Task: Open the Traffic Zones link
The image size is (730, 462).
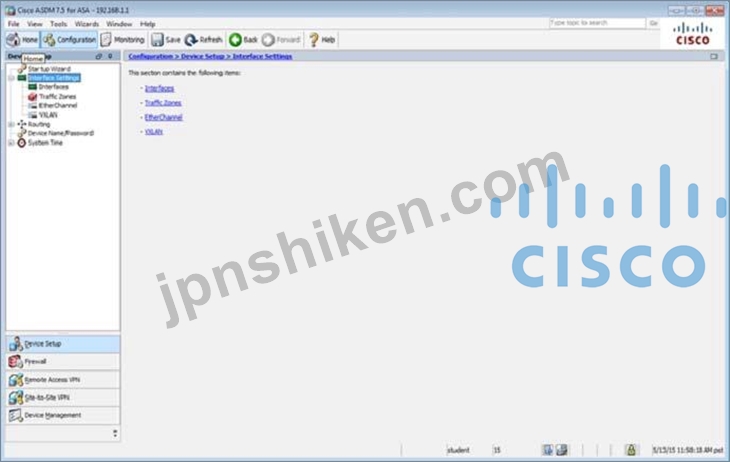Action: pos(163,103)
